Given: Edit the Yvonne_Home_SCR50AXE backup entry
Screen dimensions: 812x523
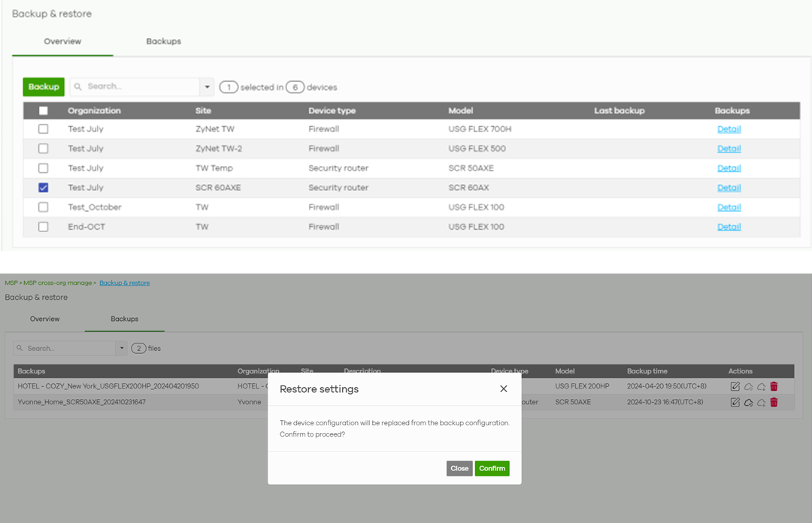Looking at the screenshot, I should 735,402.
